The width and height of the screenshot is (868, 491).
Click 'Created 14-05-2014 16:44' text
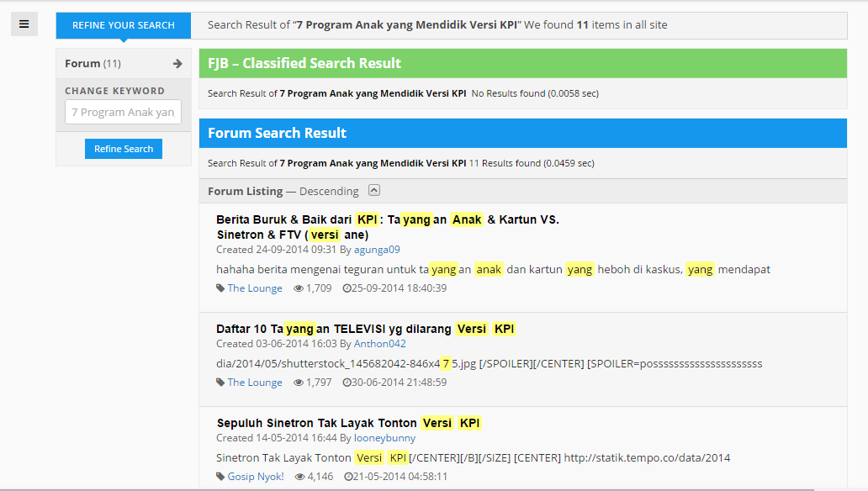point(276,438)
